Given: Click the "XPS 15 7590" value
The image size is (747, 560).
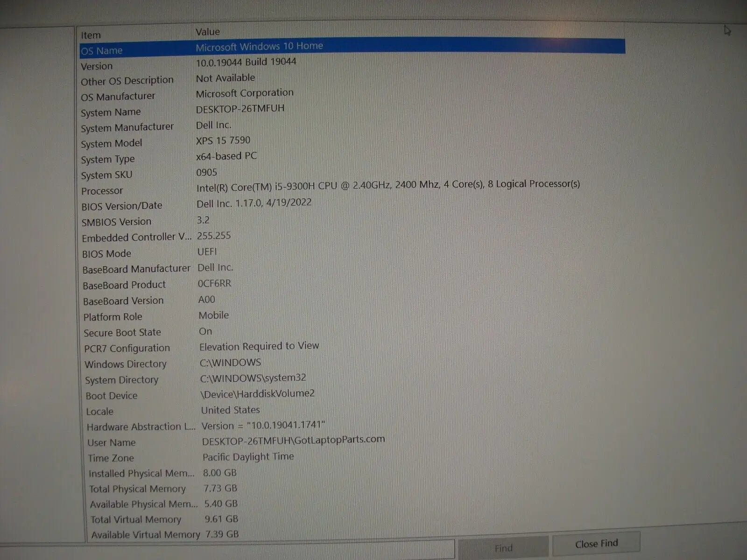Looking at the screenshot, I should pos(223,140).
